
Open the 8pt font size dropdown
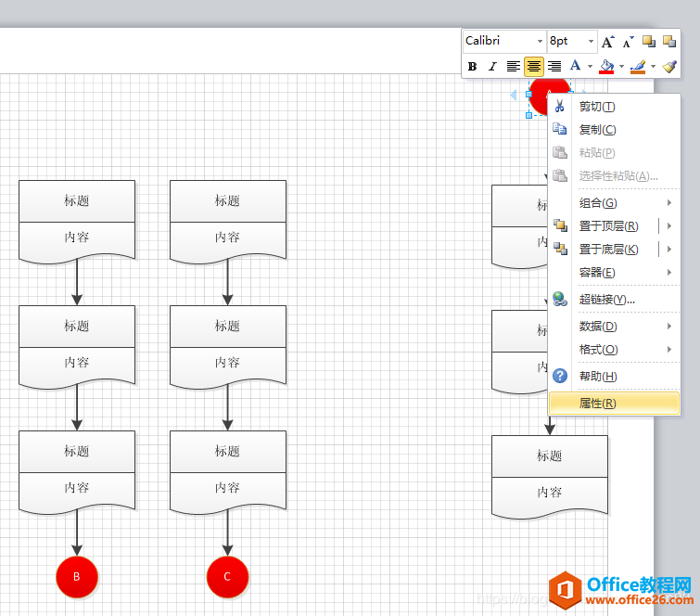tap(591, 41)
